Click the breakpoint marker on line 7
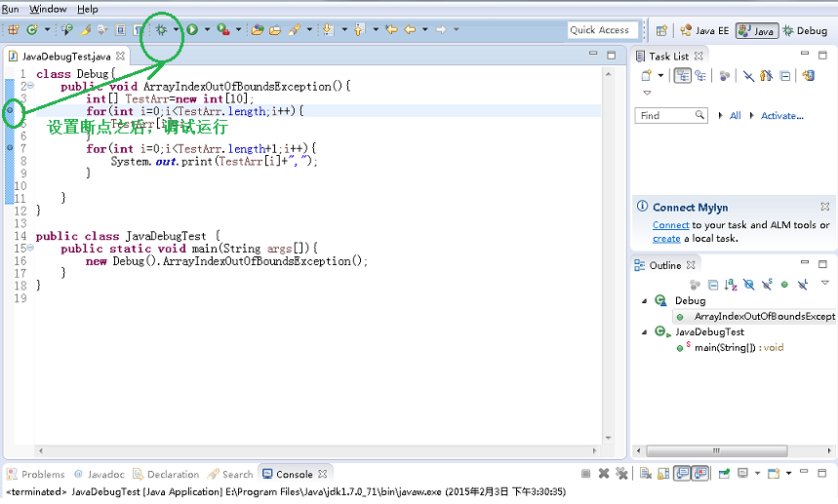This screenshot has width=838, height=504. click(x=10, y=147)
